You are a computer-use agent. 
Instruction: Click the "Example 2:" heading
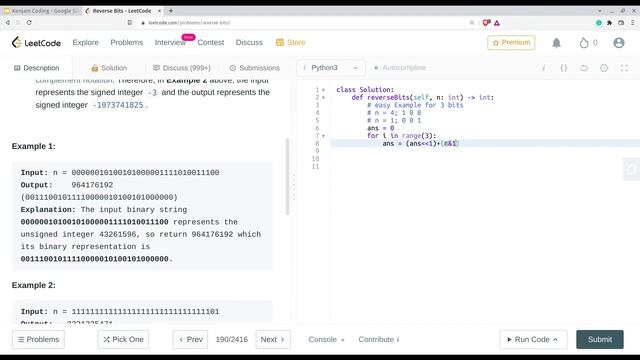coord(33,285)
